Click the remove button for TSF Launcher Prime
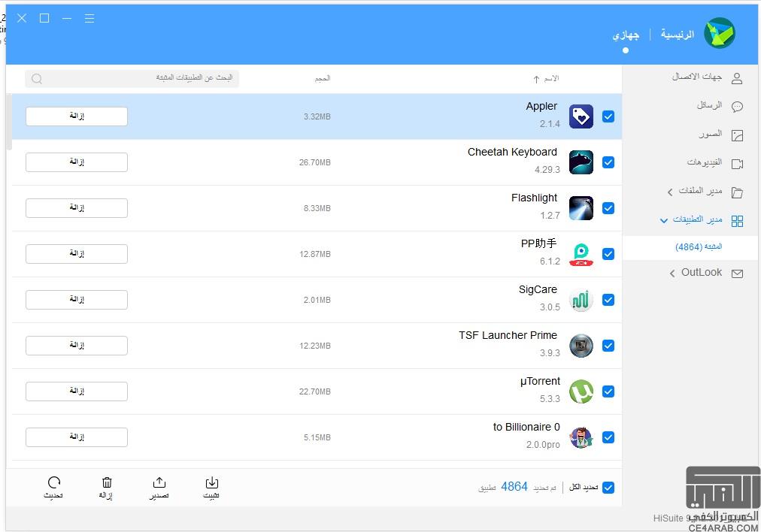 click(x=77, y=346)
